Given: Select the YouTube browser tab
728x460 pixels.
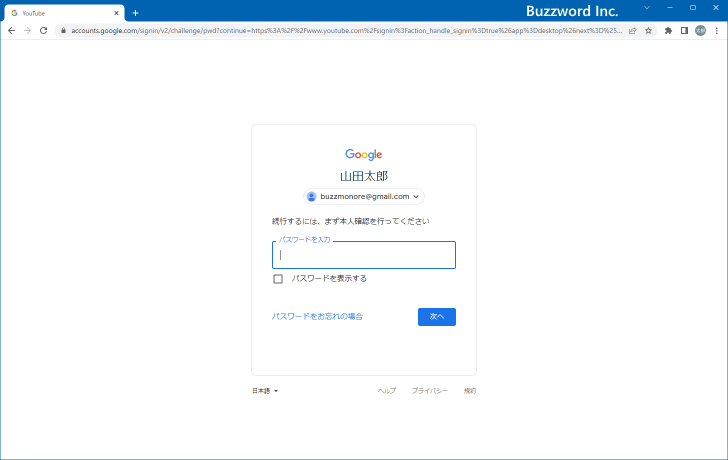Looking at the screenshot, I should point(65,13).
